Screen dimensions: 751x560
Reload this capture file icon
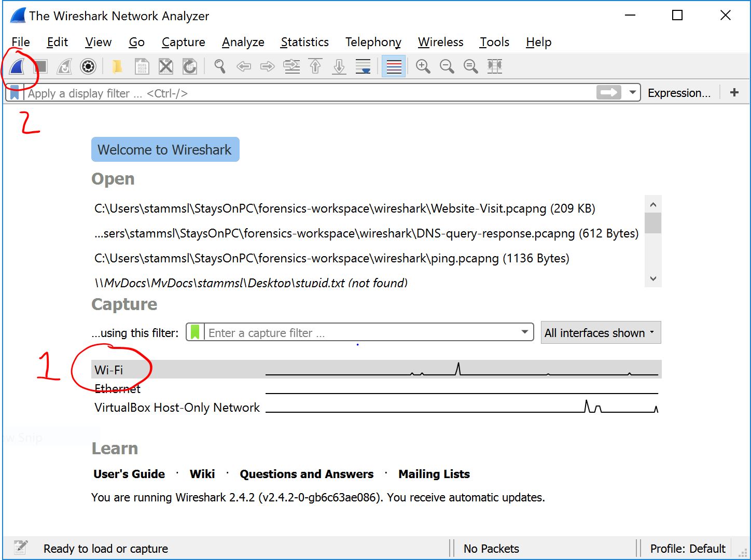tap(189, 66)
